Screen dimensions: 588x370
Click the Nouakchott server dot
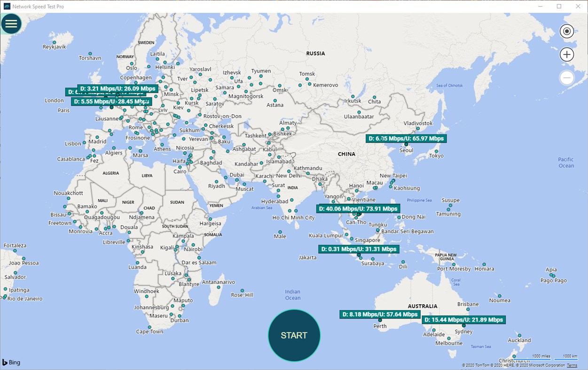(x=69, y=199)
